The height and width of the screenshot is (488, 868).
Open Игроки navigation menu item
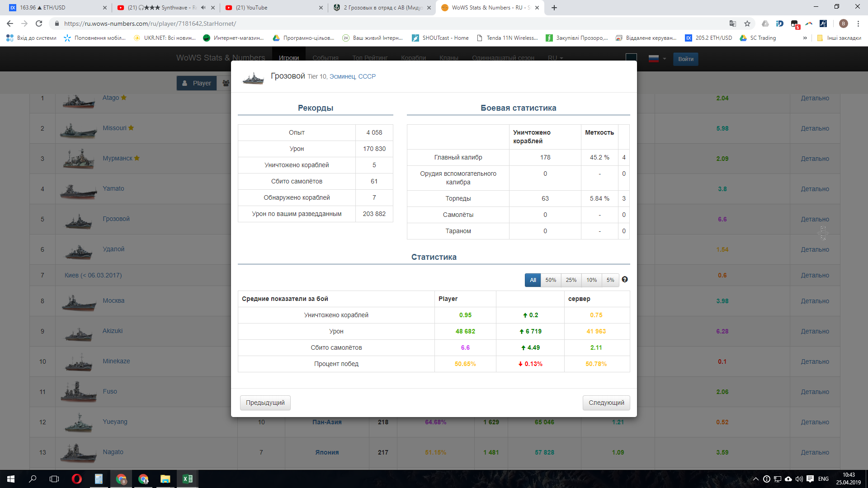click(x=289, y=58)
